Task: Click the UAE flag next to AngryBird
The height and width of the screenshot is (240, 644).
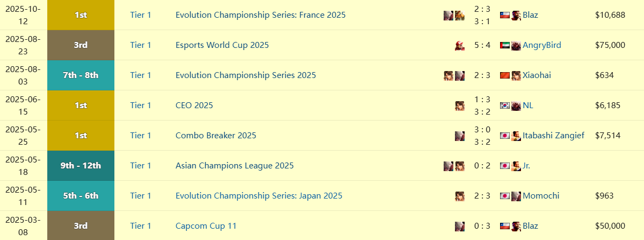Action: pos(504,45)
